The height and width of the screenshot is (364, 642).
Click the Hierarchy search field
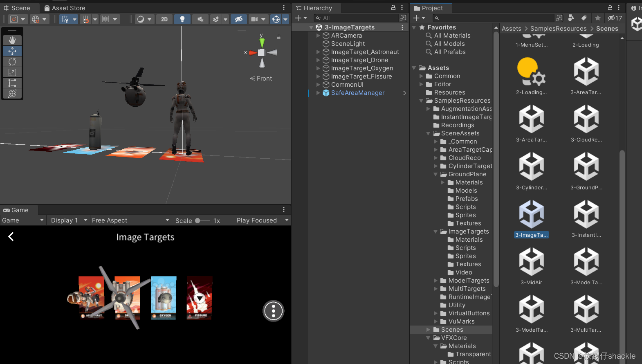click(356, 18)
